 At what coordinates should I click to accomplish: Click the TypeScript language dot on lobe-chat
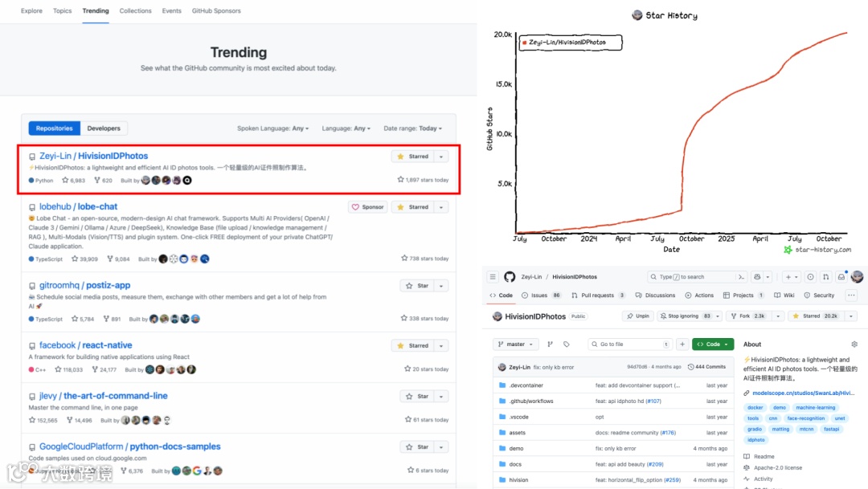click(31, 259)
